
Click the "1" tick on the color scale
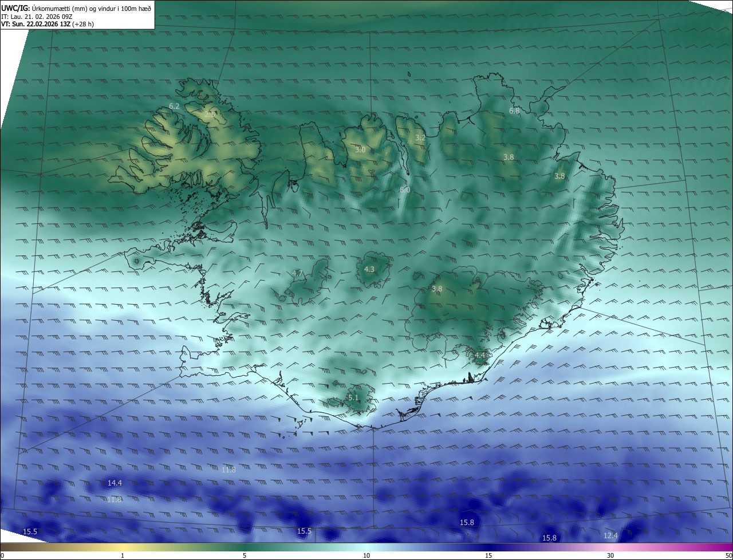[x=123, y=556]
